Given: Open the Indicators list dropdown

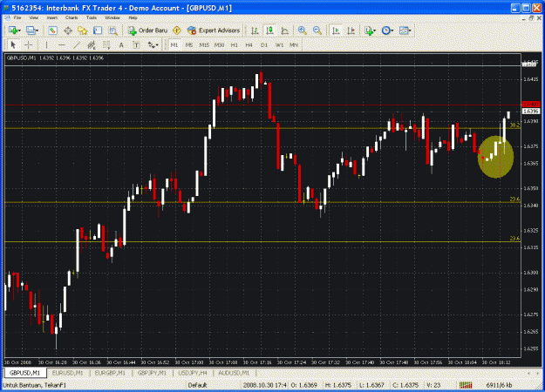Looking at the screenshot, I should pyautogui.click(x=370, y=30).
